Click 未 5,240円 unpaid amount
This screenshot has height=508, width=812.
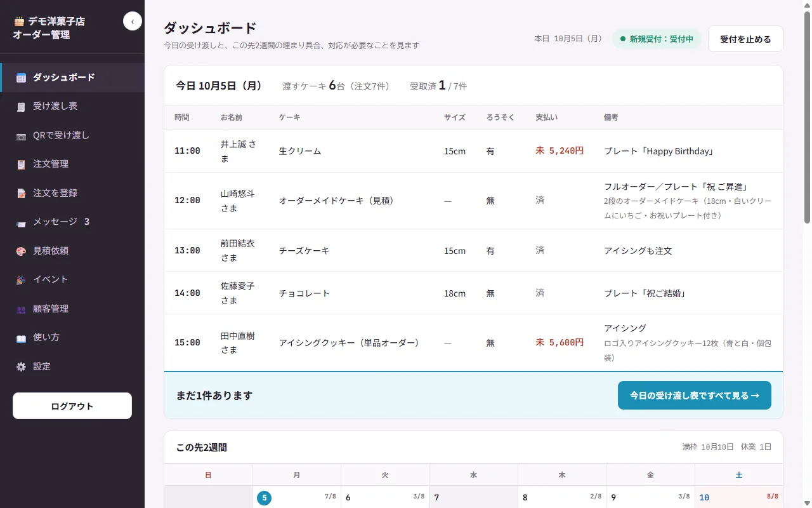coord(560,151)
